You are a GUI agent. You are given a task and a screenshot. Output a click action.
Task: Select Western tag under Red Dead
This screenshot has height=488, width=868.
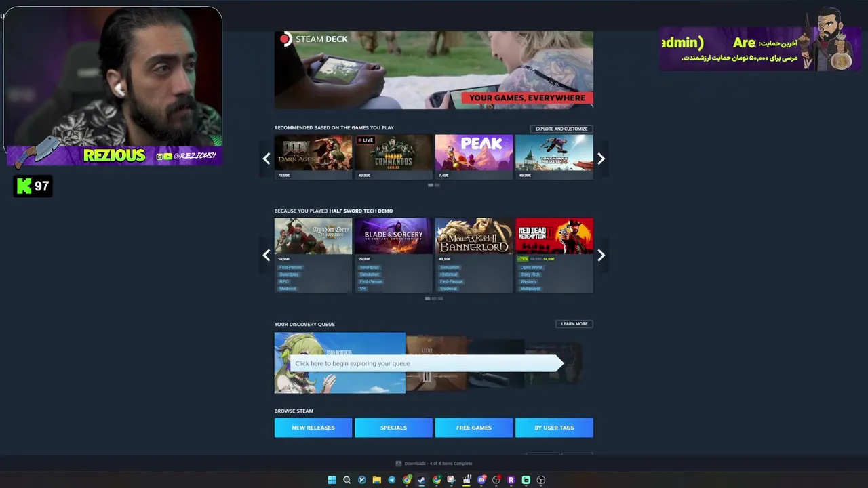[528, 281]
